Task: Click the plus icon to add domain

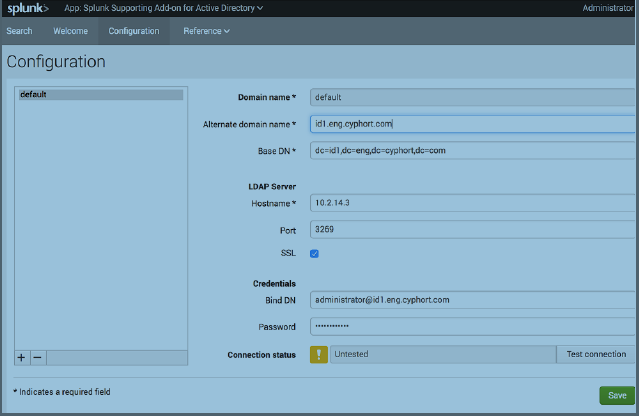Action: pyautogui.click(x=22, y=357)
